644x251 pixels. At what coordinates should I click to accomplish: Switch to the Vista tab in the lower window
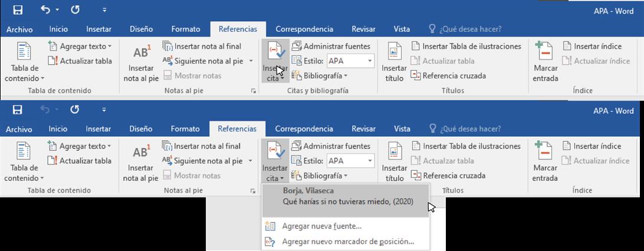tap(402, 129)
